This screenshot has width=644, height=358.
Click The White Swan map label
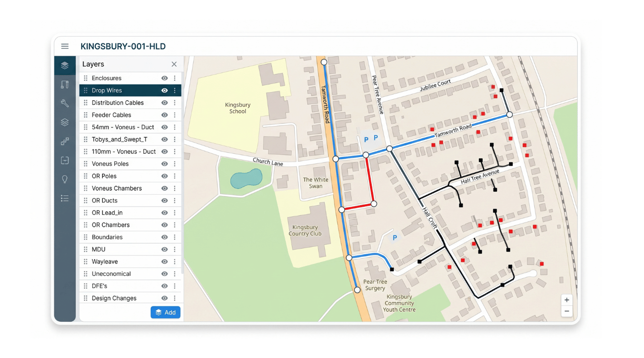click(316, 183)
